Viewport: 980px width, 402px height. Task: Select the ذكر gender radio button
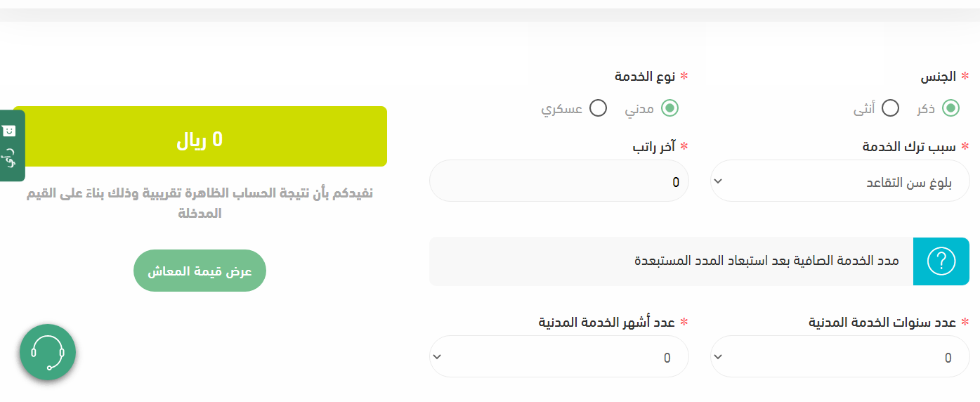point(950,108)
